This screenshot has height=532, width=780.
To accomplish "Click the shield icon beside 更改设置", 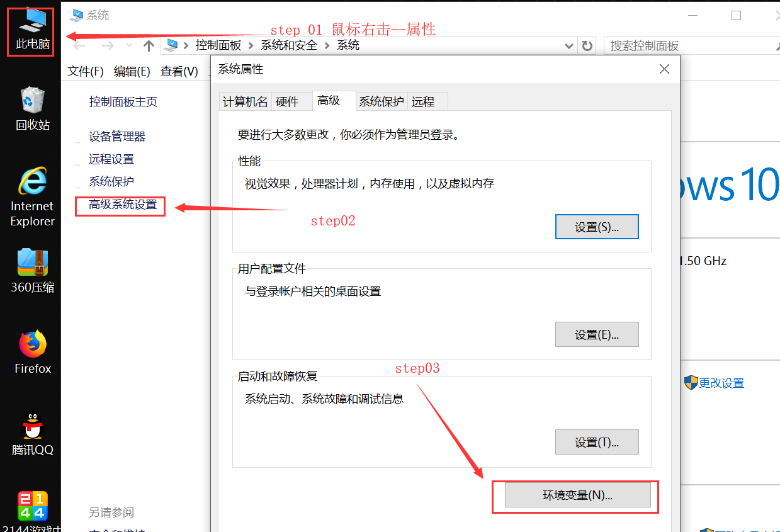I will [x=691, y=383].
